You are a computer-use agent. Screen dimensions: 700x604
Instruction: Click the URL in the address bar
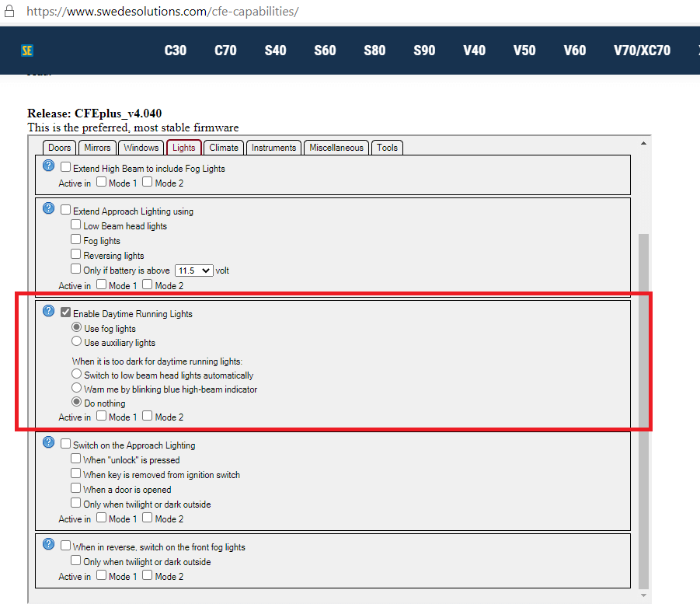click(162, 11)
